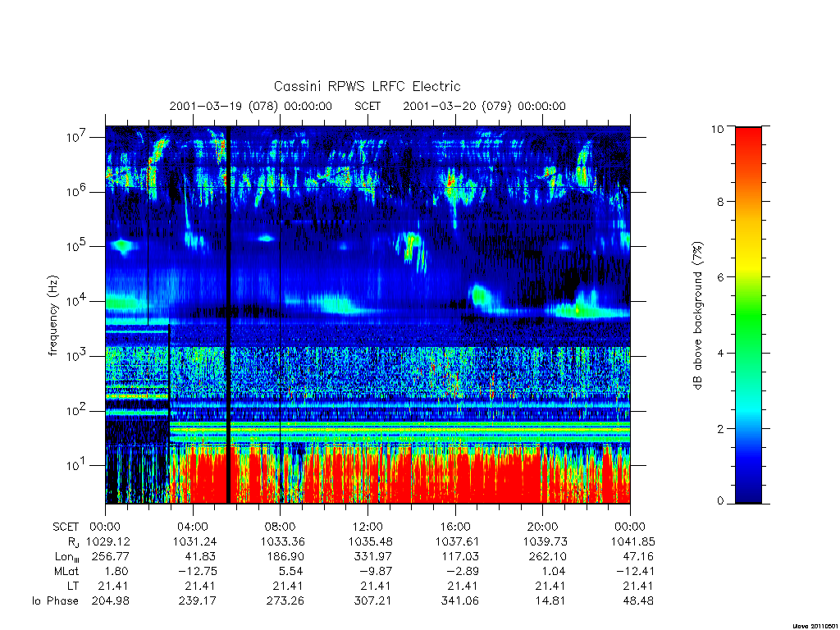Click the 10^6 frequency tick label
Screen dimensions: 840x630
point(78,192)
